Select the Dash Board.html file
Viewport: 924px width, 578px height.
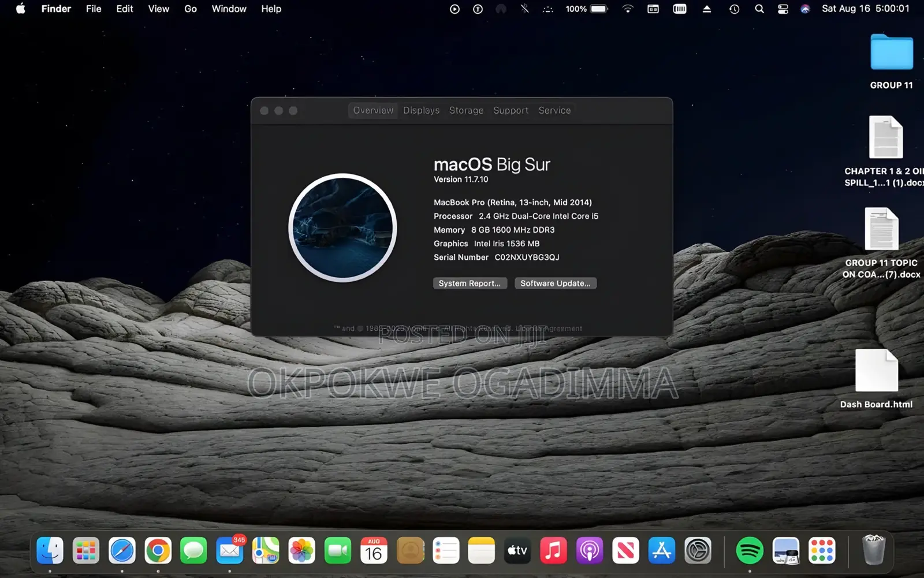pyautogui.click(x=877, y=379)
